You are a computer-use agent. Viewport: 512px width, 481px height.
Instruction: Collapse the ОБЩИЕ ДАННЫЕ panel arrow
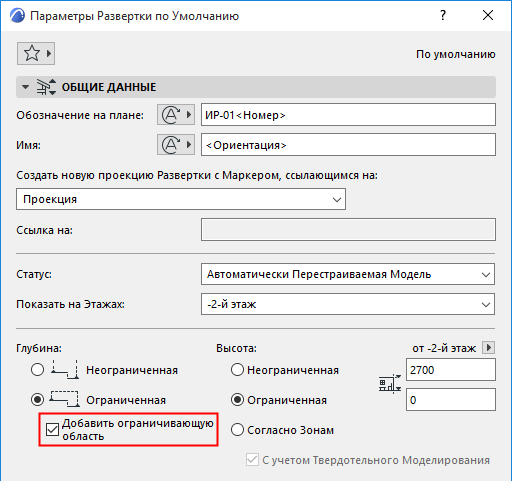tap(25, 87)
